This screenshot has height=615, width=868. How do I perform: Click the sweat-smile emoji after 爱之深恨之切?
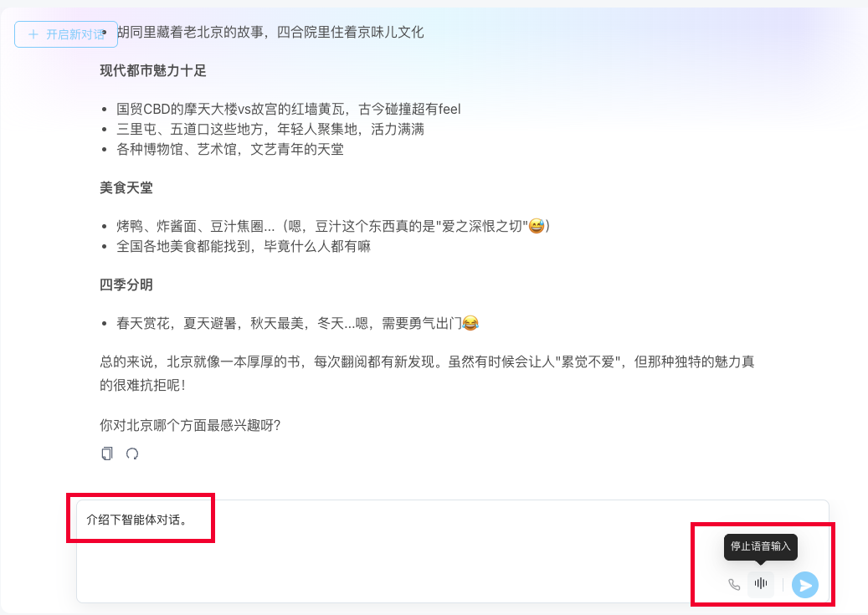(x=536, y=226)
